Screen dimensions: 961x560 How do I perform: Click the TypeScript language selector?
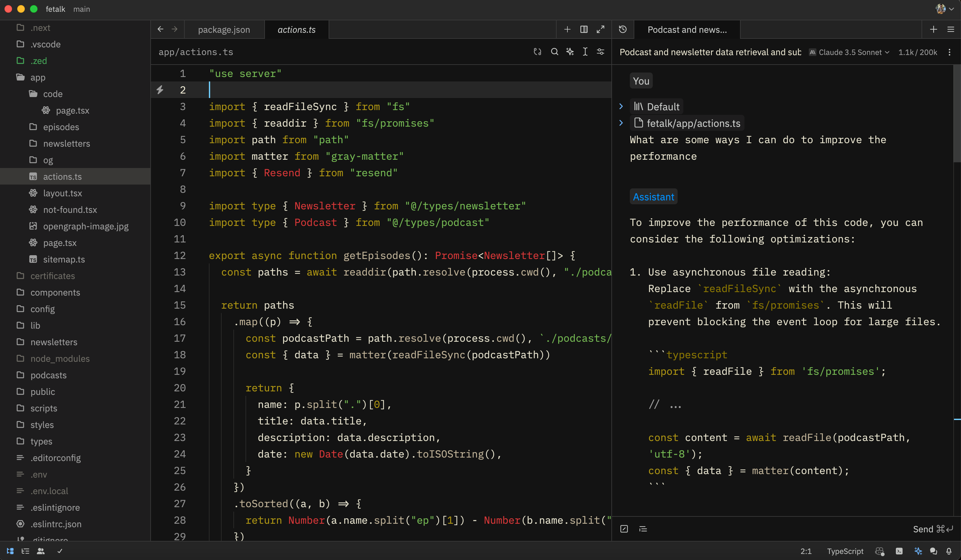click(845, 551)
